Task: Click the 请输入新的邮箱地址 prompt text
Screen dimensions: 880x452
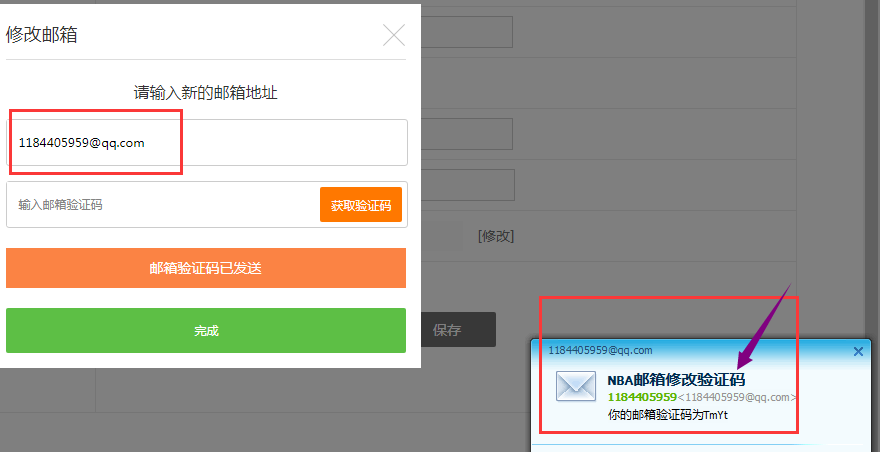Action: click(x=205, y=93)
